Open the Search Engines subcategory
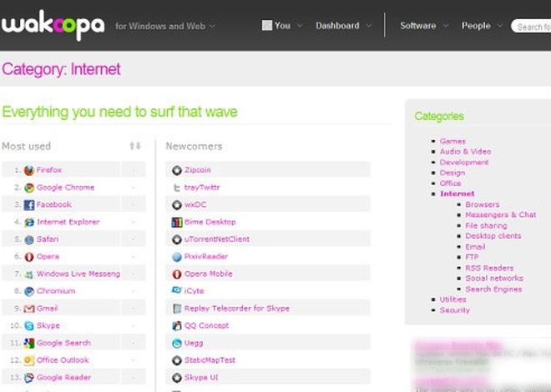The width and height of the screenshot is (551, 392). (493, 289)
